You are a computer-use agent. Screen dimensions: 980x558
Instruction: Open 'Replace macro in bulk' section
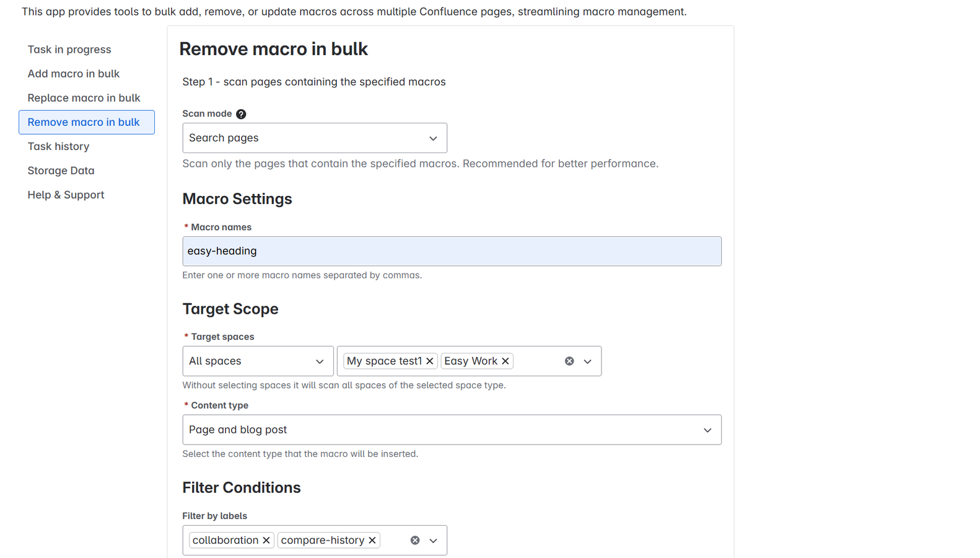pyautogui.click(x=84, y=98)
